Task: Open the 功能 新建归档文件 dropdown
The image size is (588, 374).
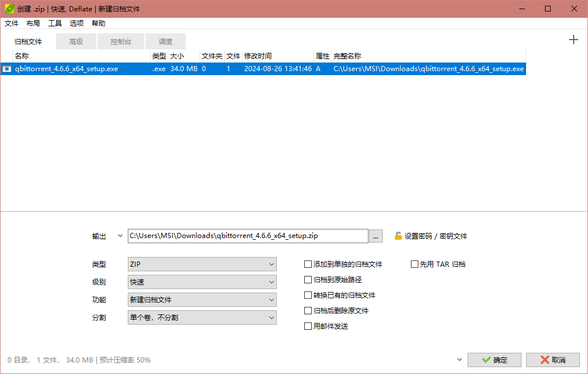Action: point(202,299)
